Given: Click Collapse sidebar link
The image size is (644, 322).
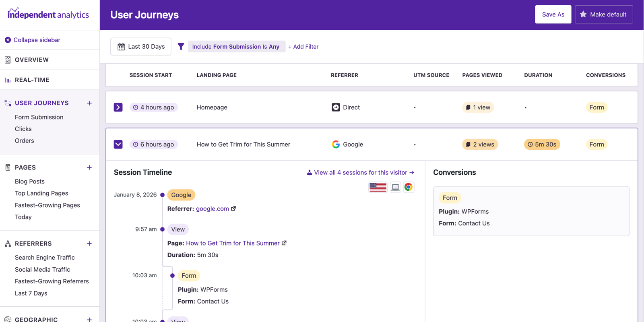Looking at the screenshot, I should pyautogui.click(x=37, y=40).
